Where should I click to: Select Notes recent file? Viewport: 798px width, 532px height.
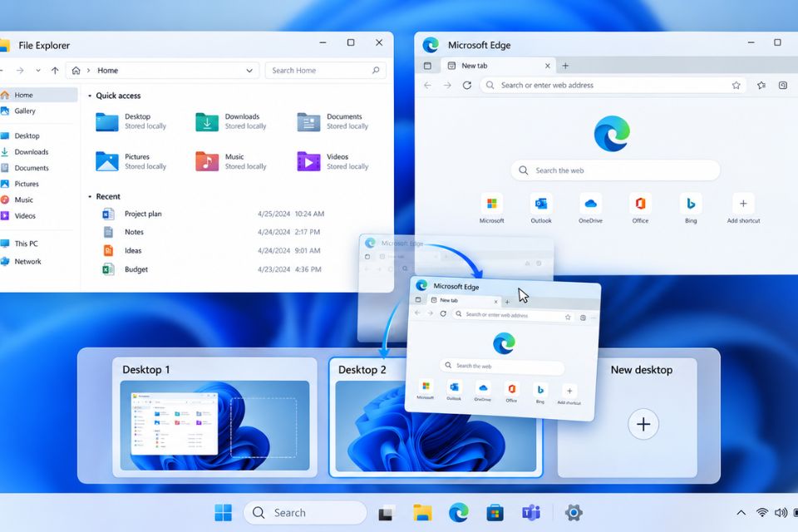click(214, 232)
